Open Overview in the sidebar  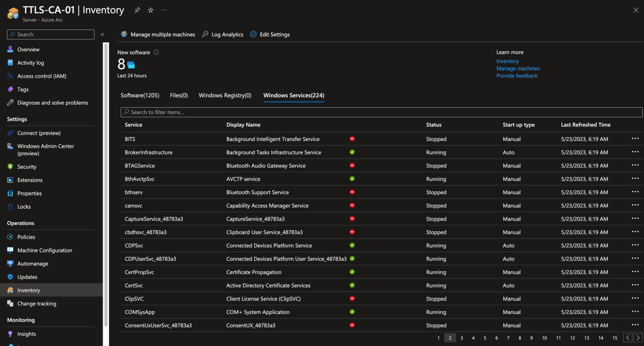[x=28, y=50]
